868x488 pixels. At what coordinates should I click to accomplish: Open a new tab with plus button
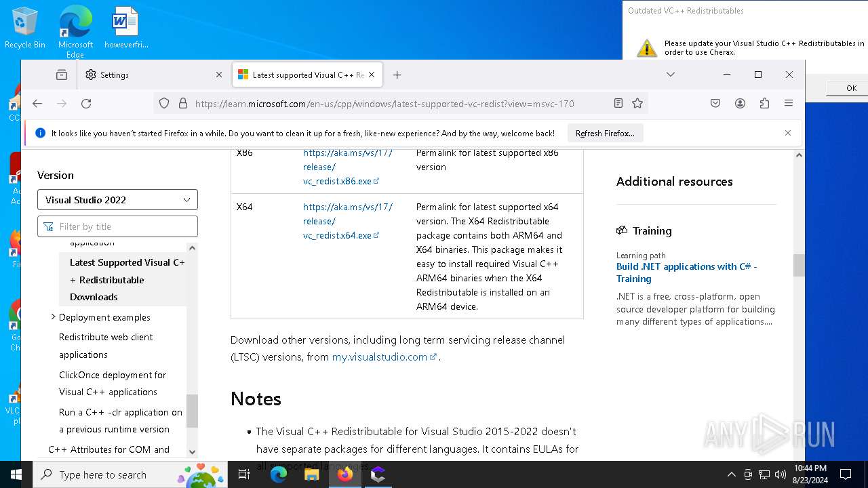tap(397, 75)
